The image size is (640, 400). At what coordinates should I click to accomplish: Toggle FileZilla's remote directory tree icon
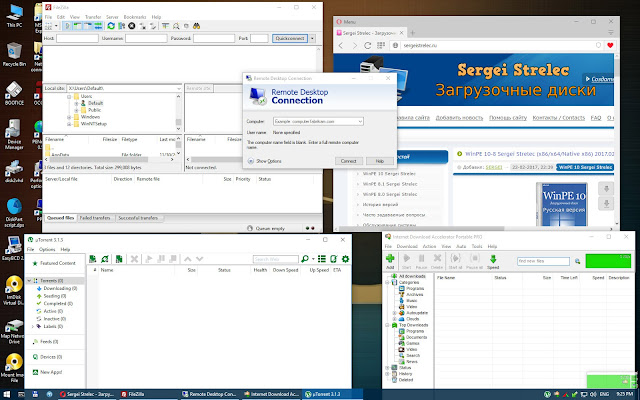pos(88,26)
